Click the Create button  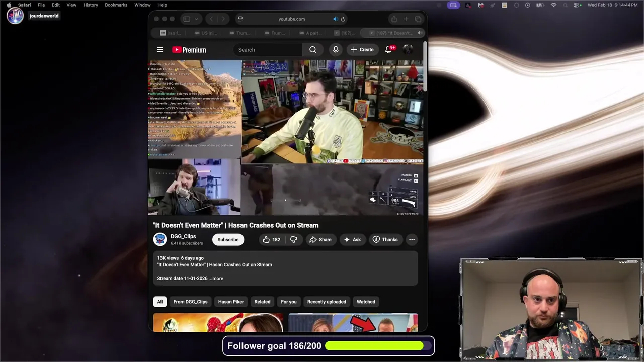click(x=362, y=50)
